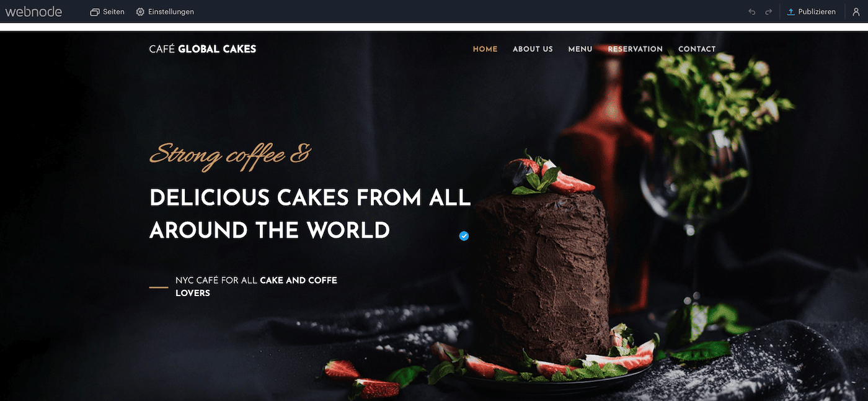Open the ABOUT US nav item

(x=533, y=49)
